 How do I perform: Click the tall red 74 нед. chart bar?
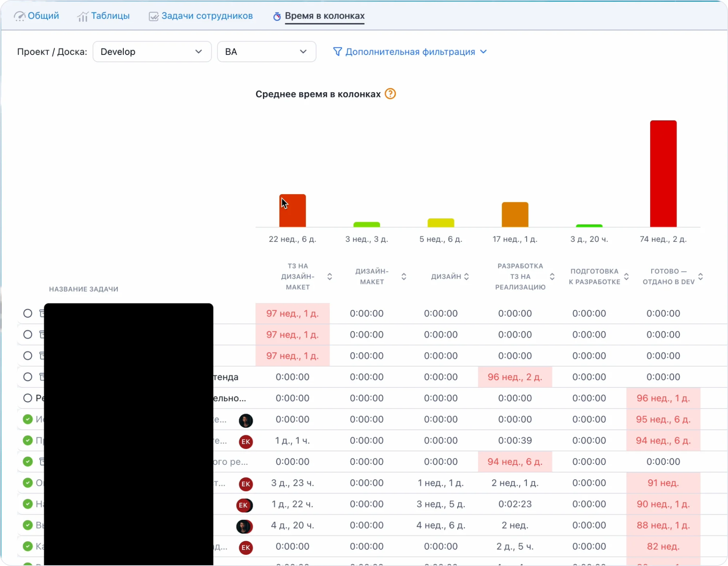coord(663,174)
